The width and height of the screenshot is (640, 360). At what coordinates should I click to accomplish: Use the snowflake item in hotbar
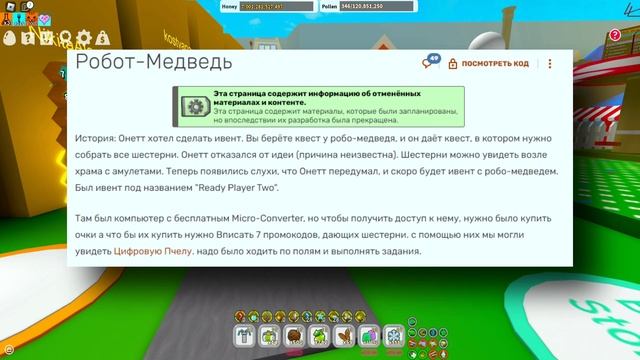pos(394,336)
